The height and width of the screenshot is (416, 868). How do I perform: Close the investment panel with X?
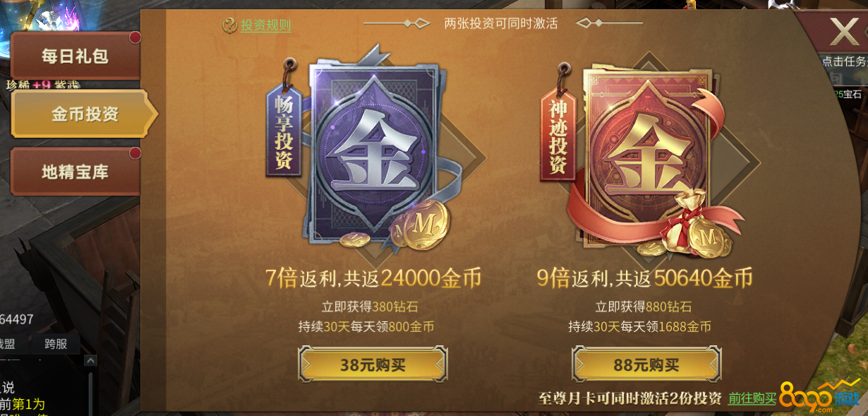click(843, 32)
